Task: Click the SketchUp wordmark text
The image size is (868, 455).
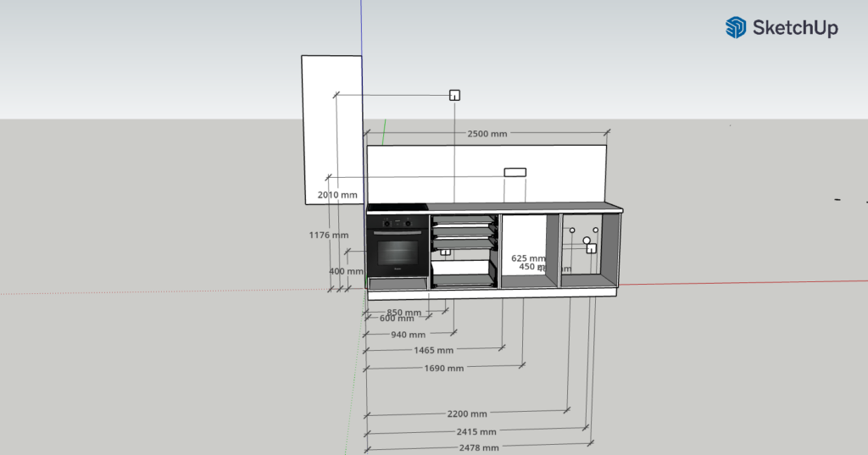Action: click(794, 28)
